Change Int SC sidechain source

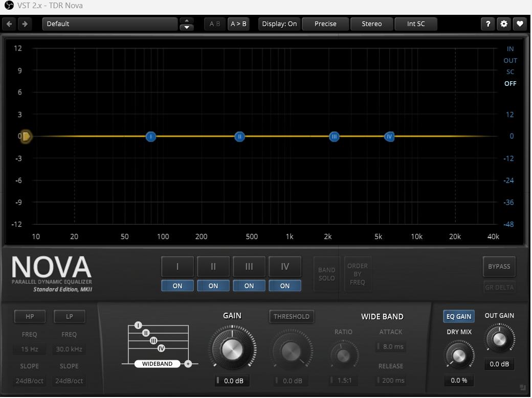click(416, 24)
